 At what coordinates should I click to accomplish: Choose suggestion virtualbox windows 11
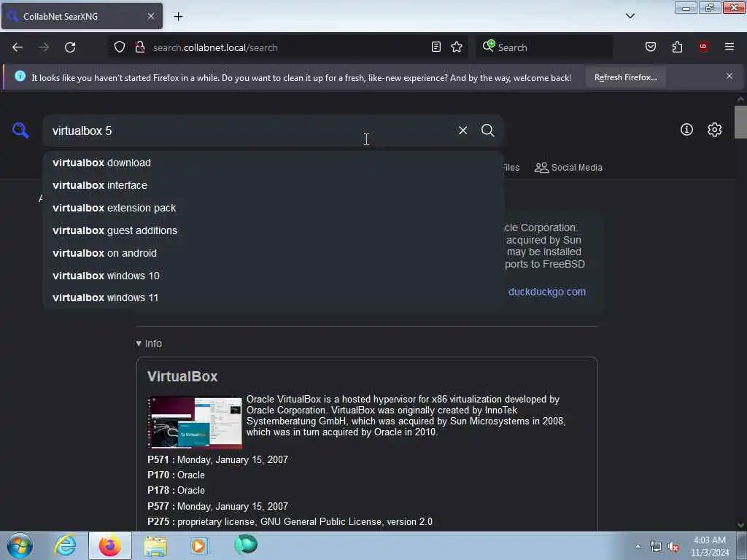click(273, 297)
